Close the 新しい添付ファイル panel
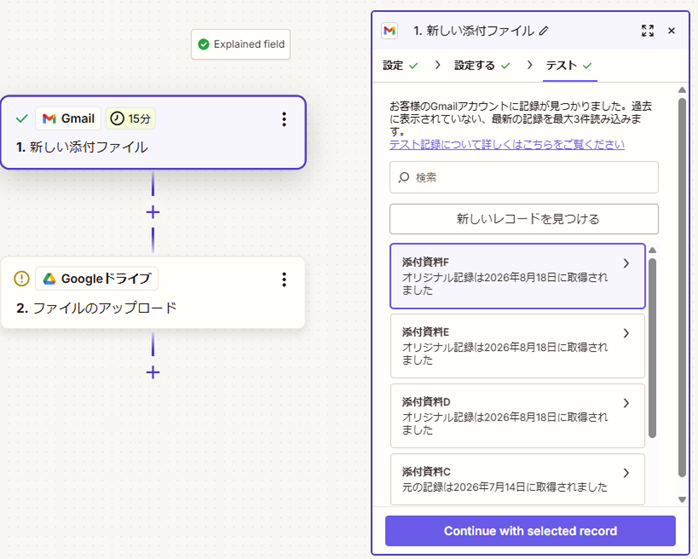 671,31
